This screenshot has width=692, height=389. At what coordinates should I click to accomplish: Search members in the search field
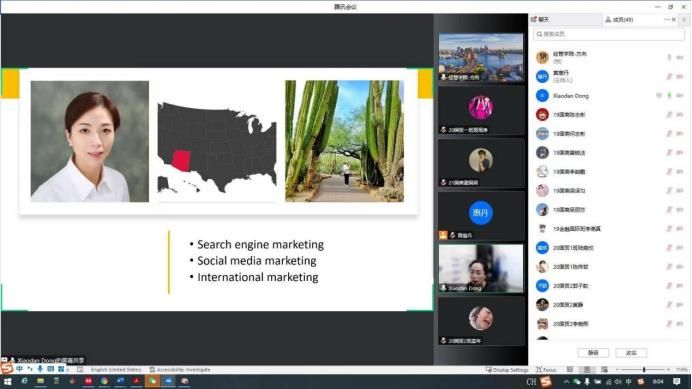pyautogui.click(x=609, y=34)
